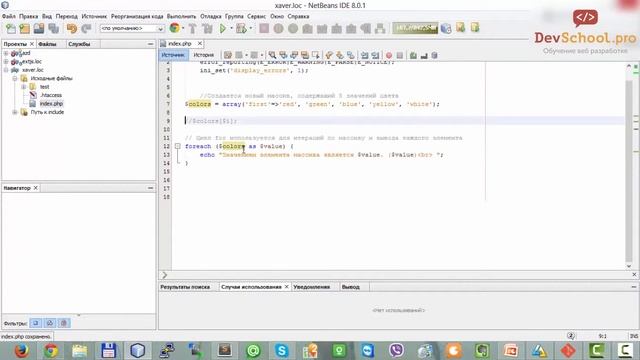The height and width of the screenshot is (360, 640).
Task: Switch to the Вывод tab
Action: (351, 287)
